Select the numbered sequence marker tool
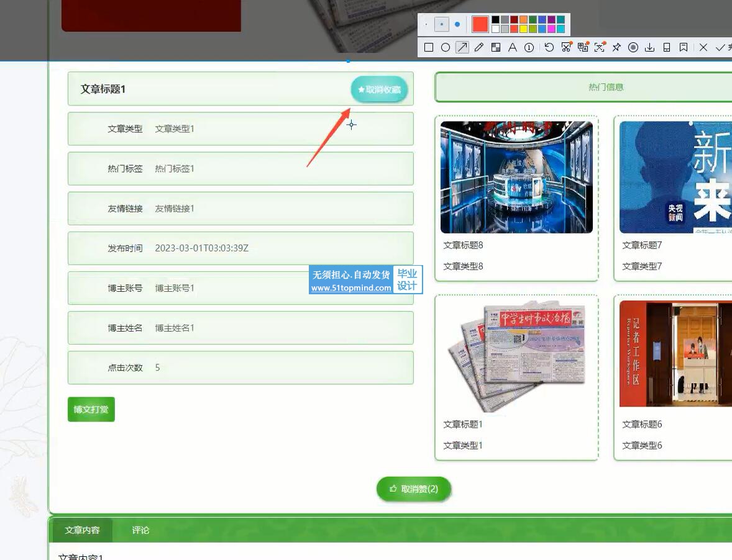 529,48
